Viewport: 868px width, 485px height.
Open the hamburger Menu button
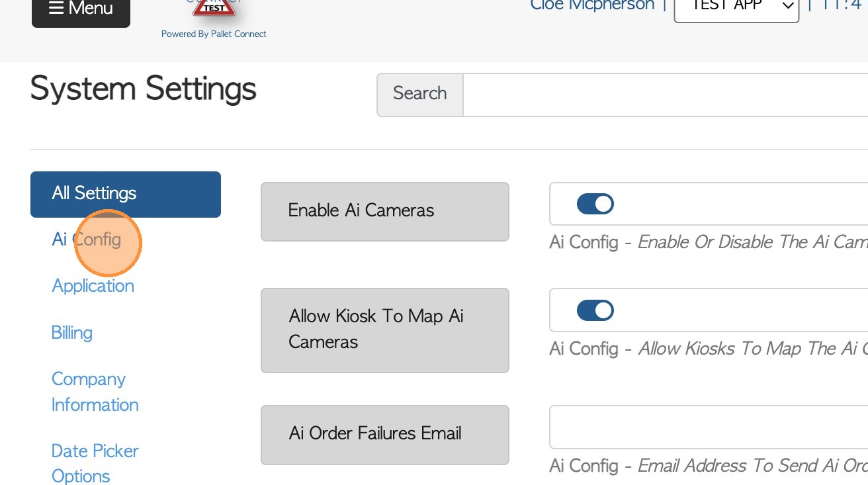pos(81,9)
